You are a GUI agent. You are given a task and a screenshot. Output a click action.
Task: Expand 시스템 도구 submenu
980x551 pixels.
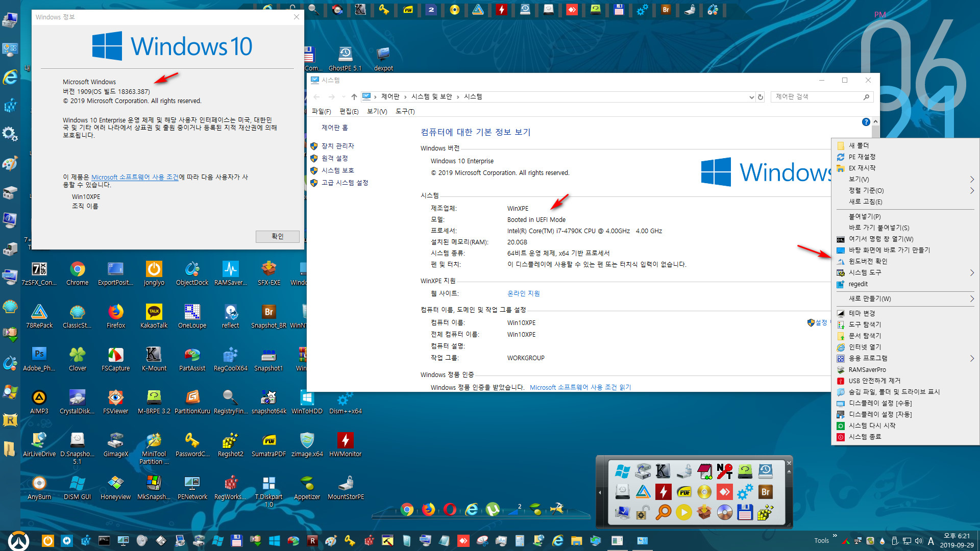coord(905,272)
